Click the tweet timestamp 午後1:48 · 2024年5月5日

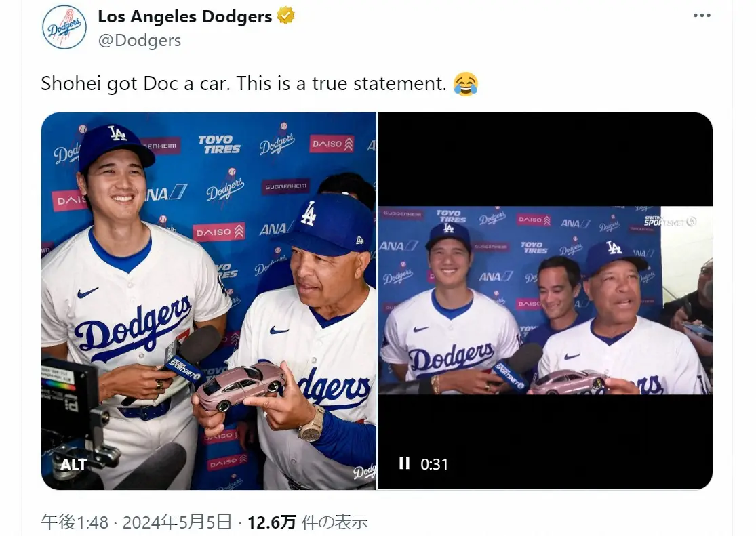(x=137, y=522)
